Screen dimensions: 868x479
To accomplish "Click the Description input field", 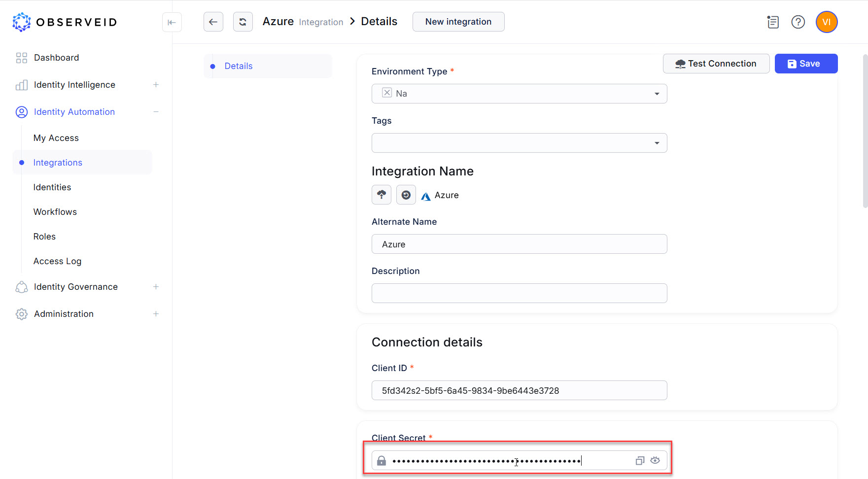I will pos(519,293).
